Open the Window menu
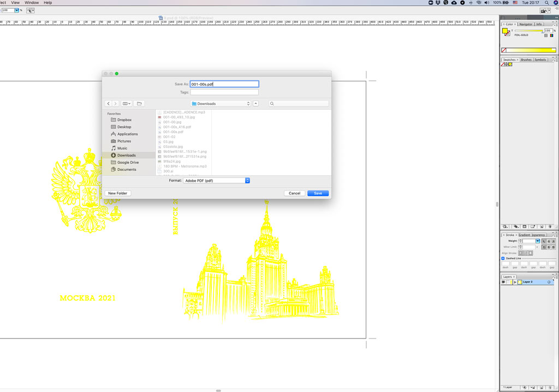The height and width of the screenshot is (392, 559). tap(32, 3)
